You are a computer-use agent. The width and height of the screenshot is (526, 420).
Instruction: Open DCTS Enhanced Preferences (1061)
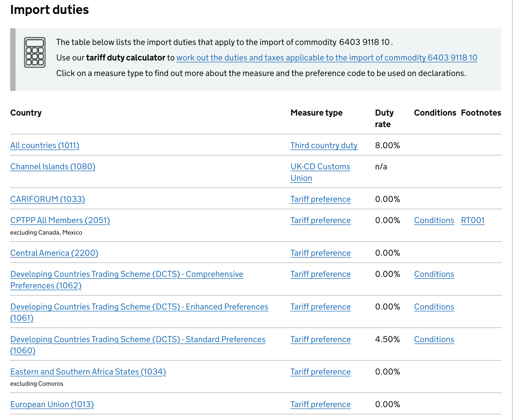[139, 307]
